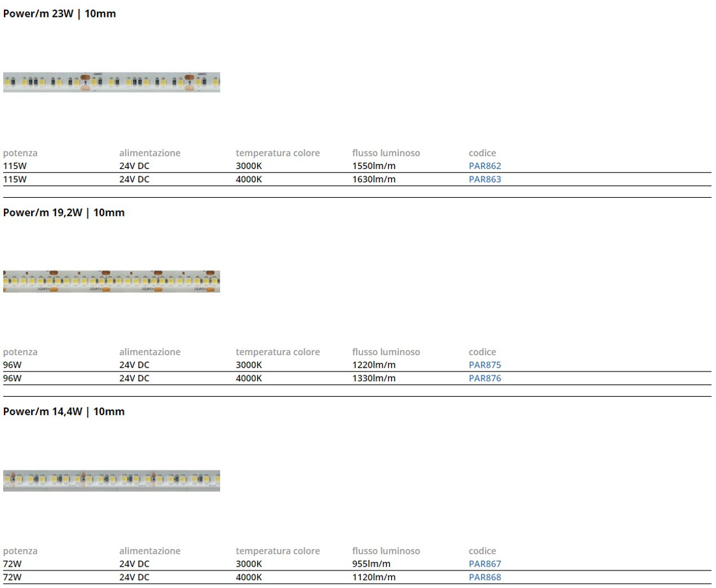Select the 19,2W LED strip image
716x588 pixels.
coord(111,281)
